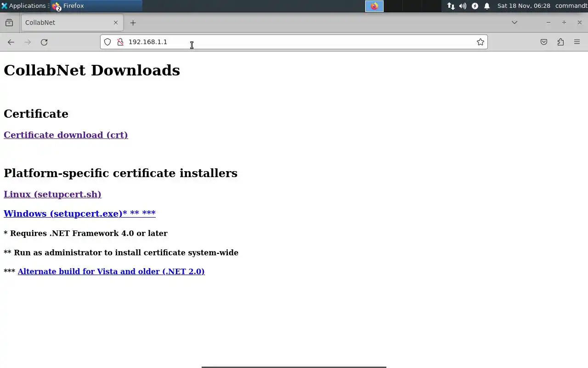The width and height of the screenshot is (588, 368).
Task: Expand the list all tabs chevron
Action: click(514, 23)
